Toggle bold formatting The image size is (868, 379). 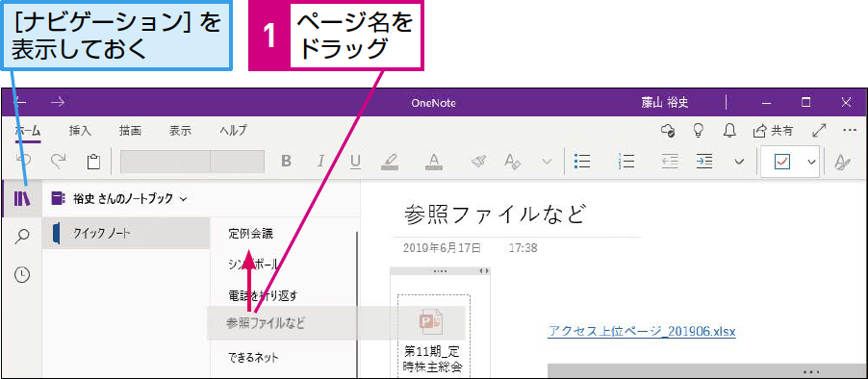(286, 161)
